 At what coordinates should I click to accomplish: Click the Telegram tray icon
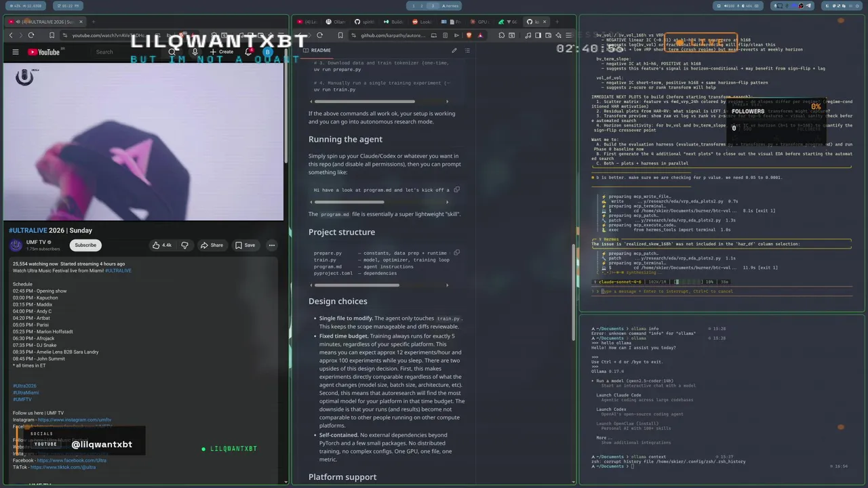point(808,5)
